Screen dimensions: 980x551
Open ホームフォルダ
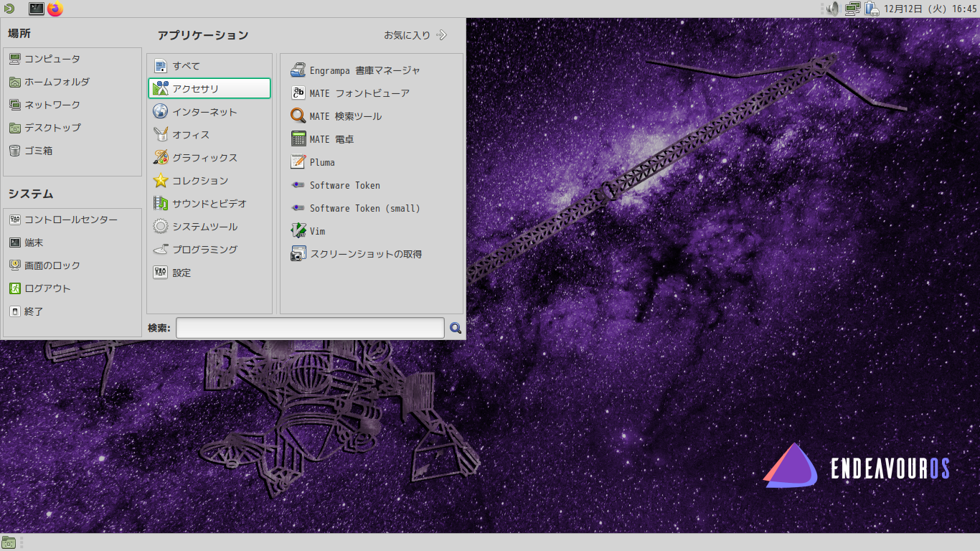(x=72, y=82)
